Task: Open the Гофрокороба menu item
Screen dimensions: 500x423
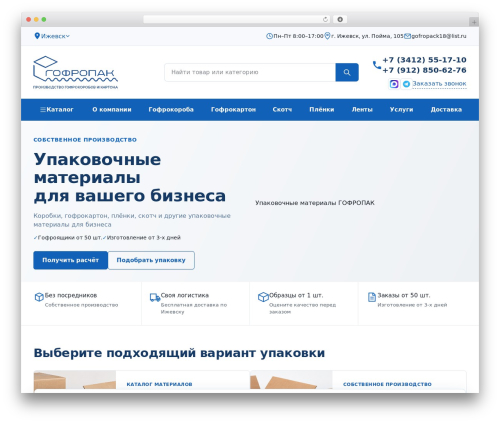Action: pos(171,110)
